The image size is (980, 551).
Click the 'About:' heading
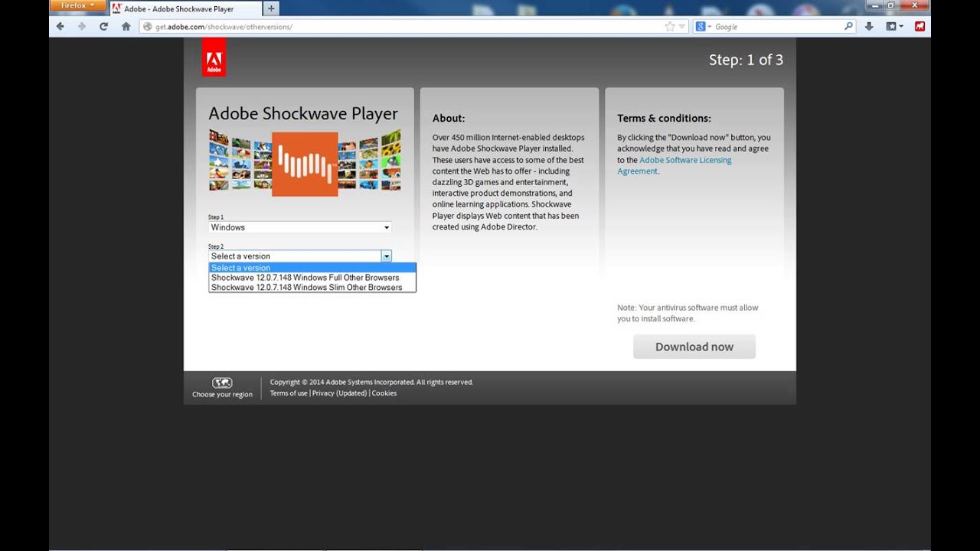click(449, 119)
